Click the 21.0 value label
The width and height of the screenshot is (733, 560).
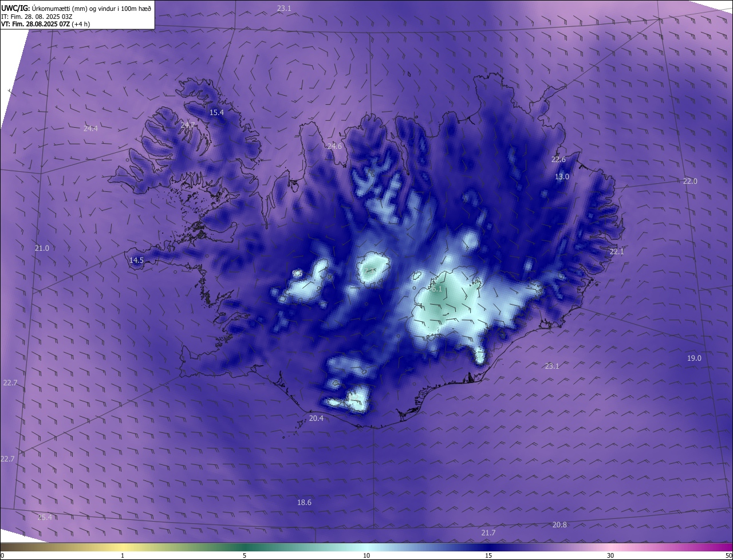coord(42,248)
